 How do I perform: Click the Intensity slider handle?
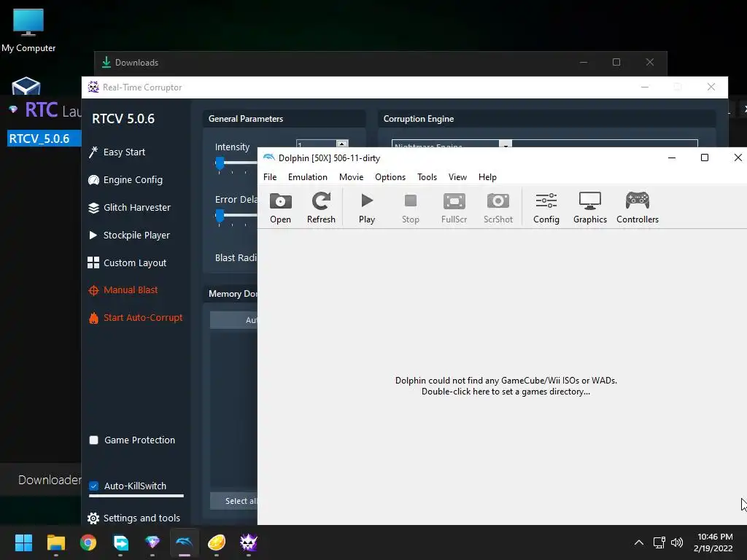pos(220,163)
